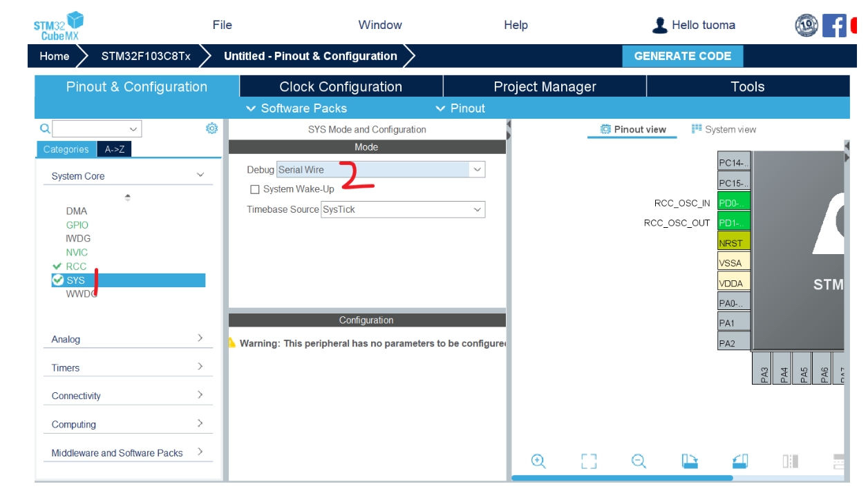Select RCC in System Core list
The image size is (868, 502).
click(76, 266)
